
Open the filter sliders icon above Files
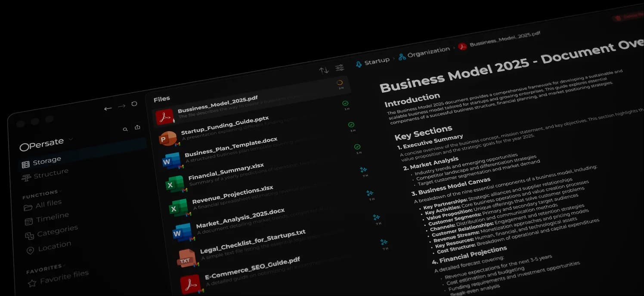click(340, 68)
